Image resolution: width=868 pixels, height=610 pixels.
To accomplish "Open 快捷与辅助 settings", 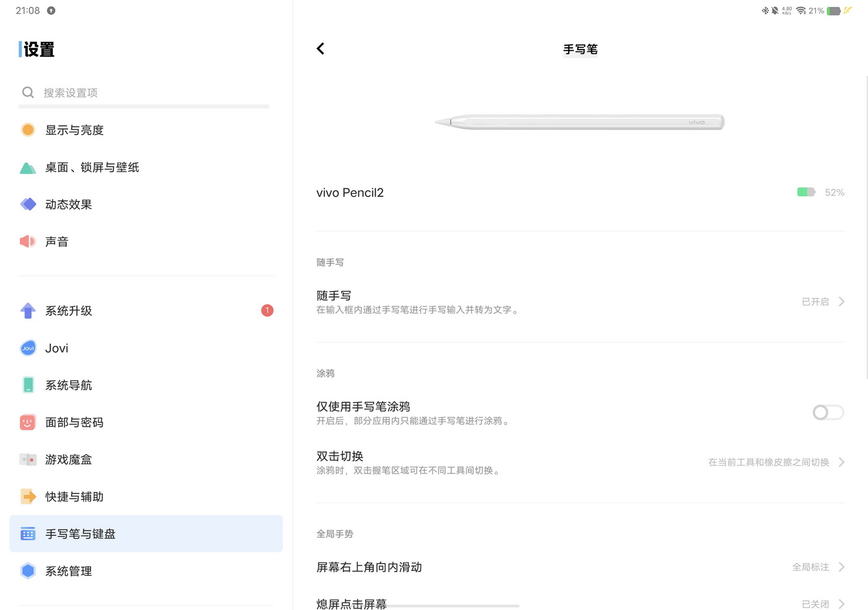I will 146,497.
